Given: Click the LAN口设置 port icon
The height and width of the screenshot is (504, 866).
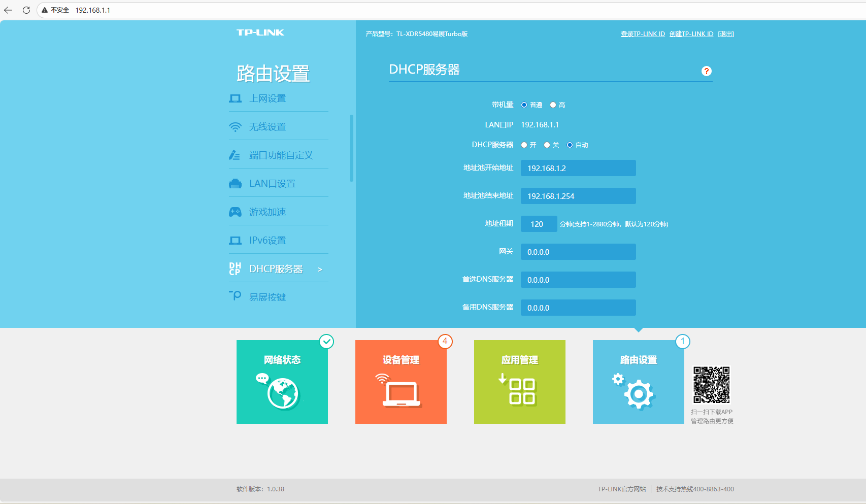Looking at the screenshot, I should tap(235, 184).
